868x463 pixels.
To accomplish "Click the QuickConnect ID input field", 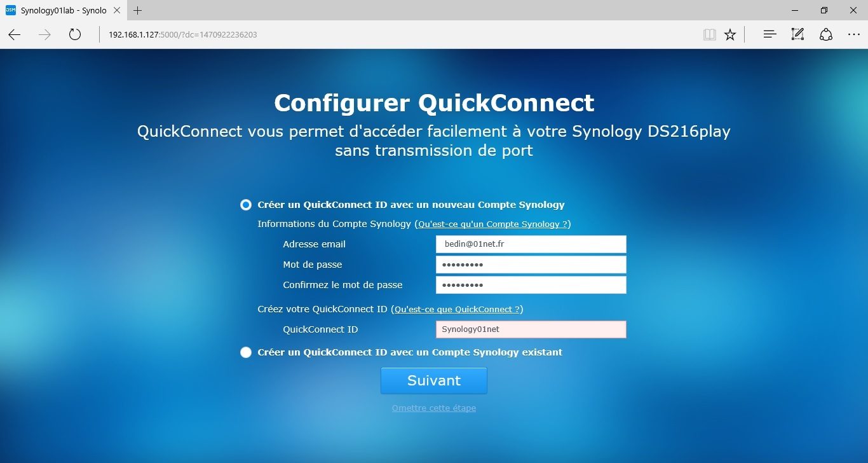I will click(531, 329).
